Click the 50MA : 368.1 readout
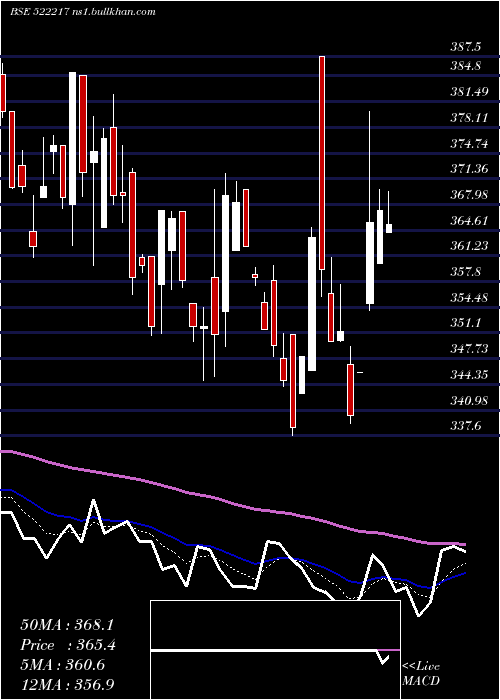The image size is (500, 700). point(68,625)
